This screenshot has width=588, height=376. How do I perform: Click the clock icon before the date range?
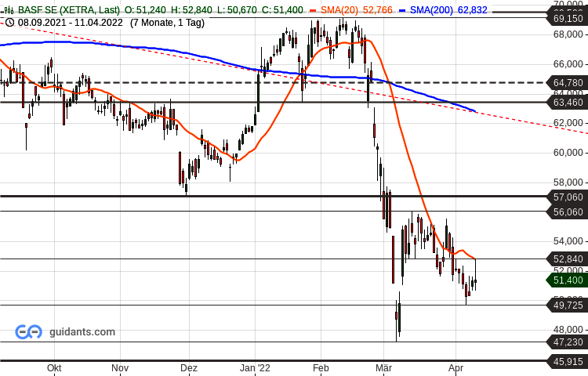pyautogui.click(x=9, y=23)
